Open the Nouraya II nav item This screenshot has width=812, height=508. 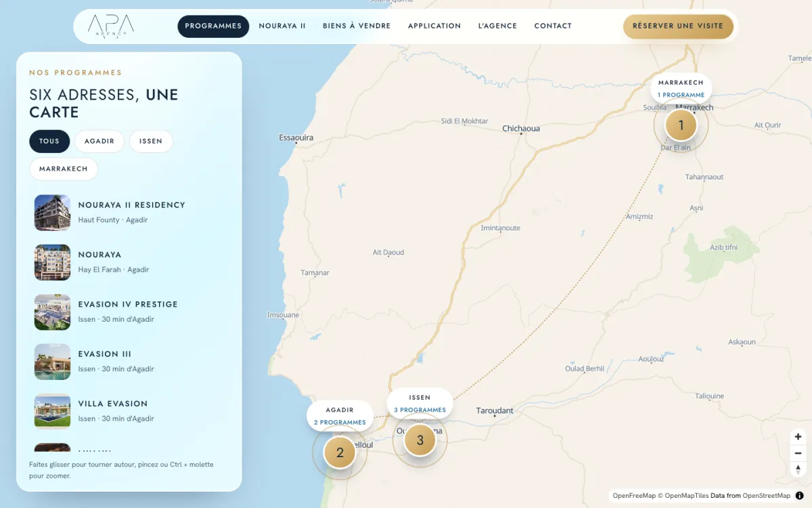click(282, 26)
